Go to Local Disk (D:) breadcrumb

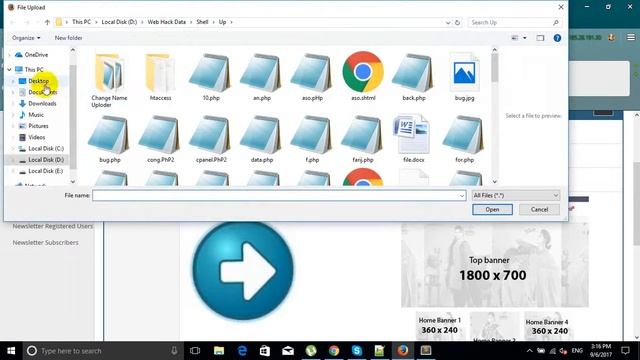pyautogui.click(x=119, y=22)
